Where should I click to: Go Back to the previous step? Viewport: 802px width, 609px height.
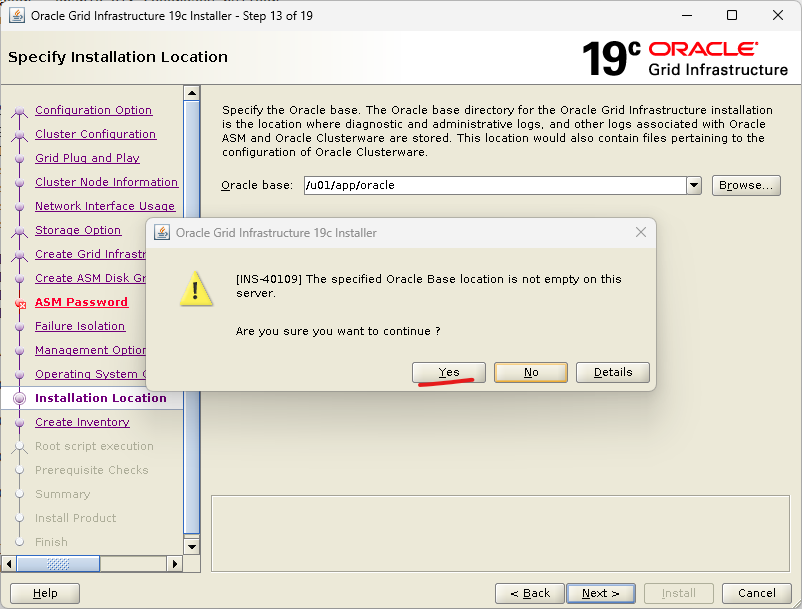(529, 593)
